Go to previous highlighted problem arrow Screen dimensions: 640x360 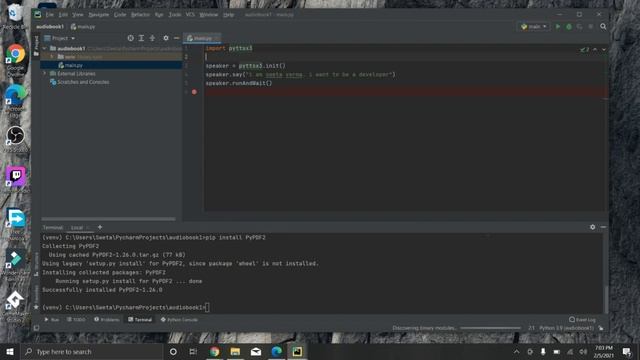(595, 49)
